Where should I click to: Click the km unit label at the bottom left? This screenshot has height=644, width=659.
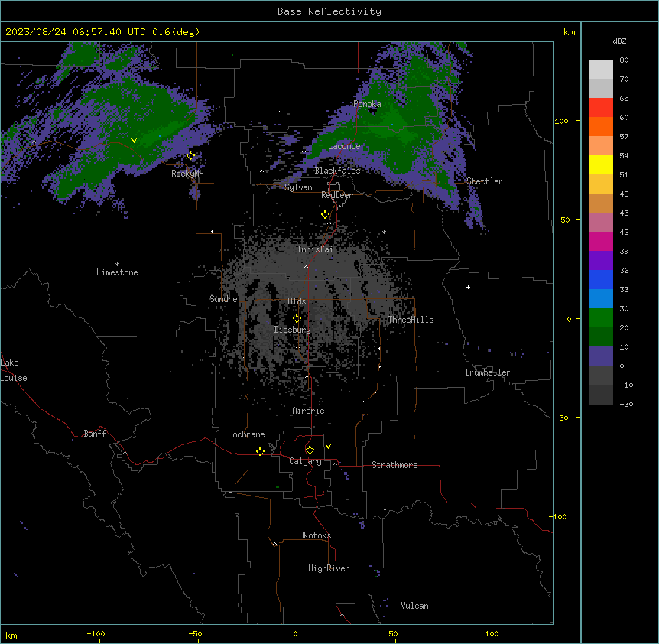coord(11,636)
